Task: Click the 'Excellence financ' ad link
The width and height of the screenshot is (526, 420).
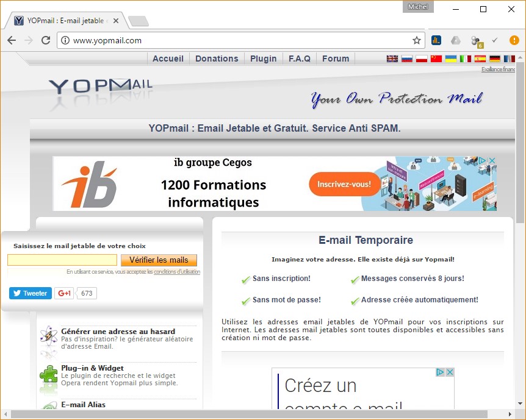Action: pyautogui.click(x=498, y=69)
